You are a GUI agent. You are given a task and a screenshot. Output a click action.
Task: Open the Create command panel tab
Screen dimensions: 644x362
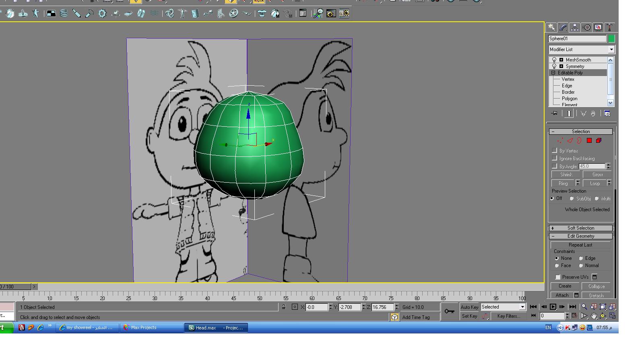coord(551,27)
